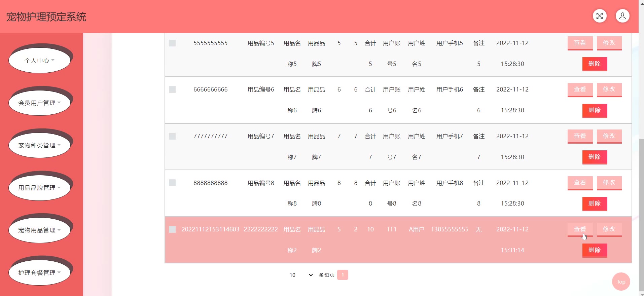View details of row 5555555555
The image size is (644, 296).
[580, 43]
